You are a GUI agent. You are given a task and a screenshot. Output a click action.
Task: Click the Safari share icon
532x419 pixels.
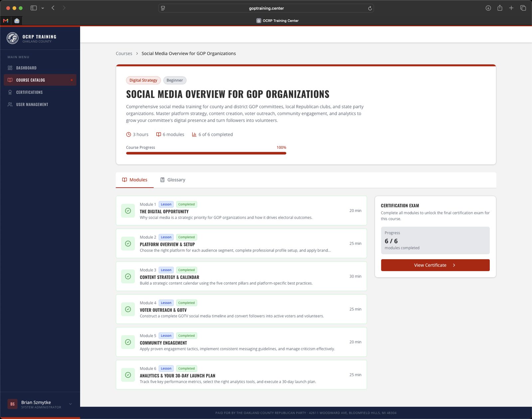coord(500,8)
